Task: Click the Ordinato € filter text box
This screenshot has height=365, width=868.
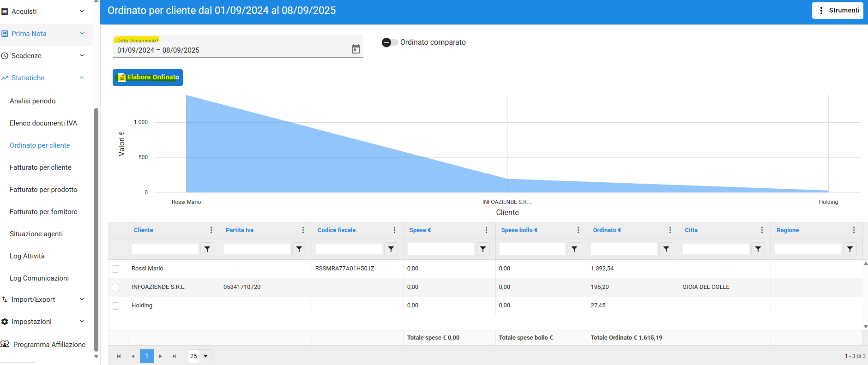Action: (624, 249)
